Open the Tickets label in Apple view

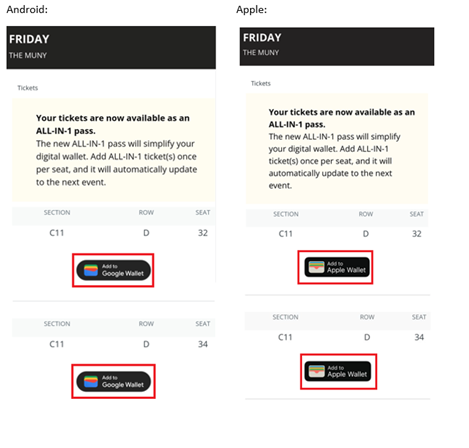261,83
